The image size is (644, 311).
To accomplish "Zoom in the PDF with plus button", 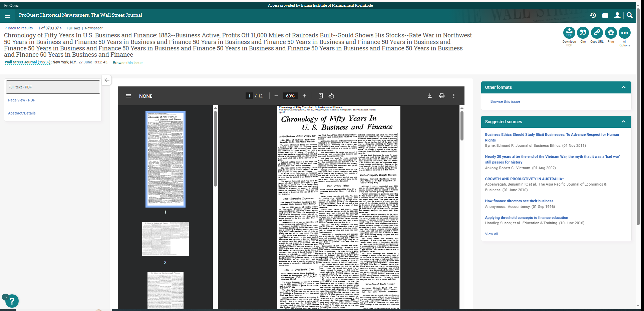I will click(304, 96).
